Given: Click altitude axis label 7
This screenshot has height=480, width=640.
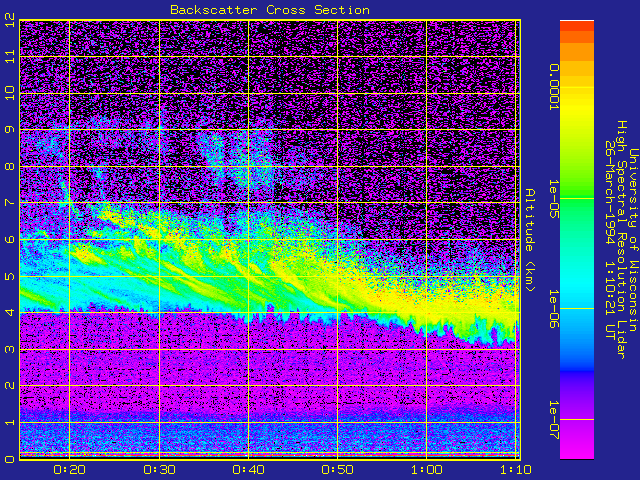Looking at the screenshot, I should [x=10, y=202].
